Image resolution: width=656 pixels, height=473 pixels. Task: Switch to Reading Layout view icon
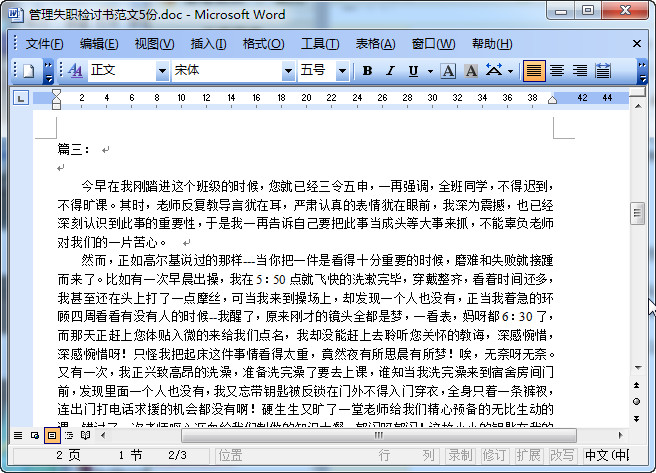click(x=85, y=435)
